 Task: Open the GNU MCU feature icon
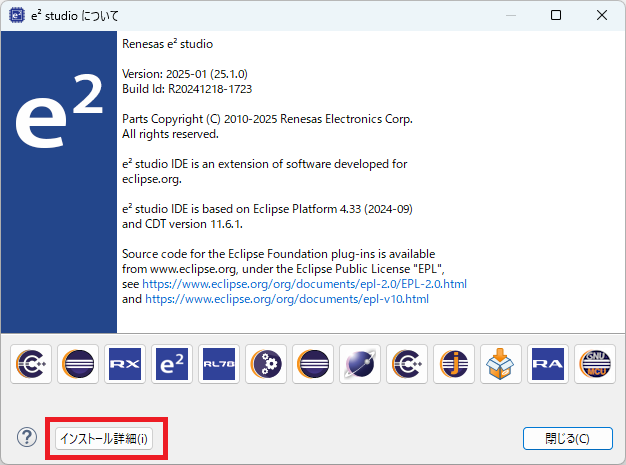pos(595,364)
